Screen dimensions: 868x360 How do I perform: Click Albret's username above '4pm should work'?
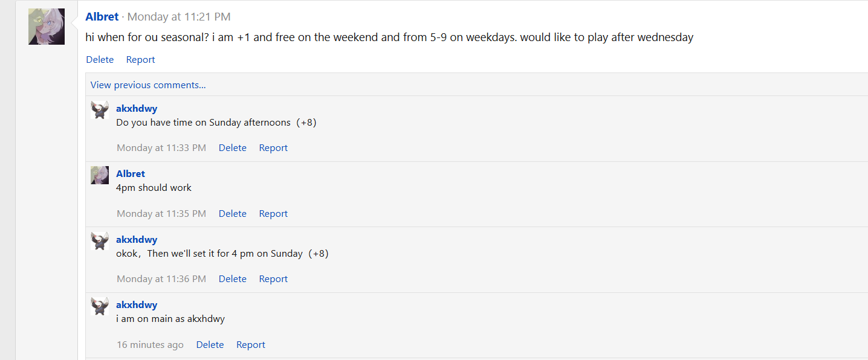(x=131, y=174)
